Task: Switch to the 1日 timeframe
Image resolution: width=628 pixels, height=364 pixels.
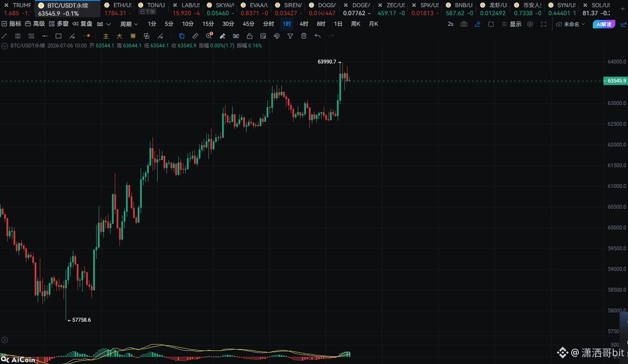Action: pos(338,24)
